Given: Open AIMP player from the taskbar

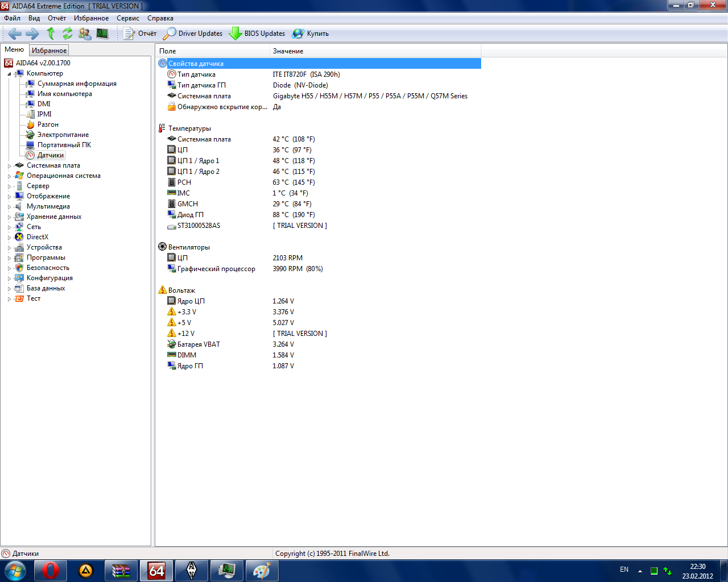Looking at the screenshot, I should [x=85, y=571].
